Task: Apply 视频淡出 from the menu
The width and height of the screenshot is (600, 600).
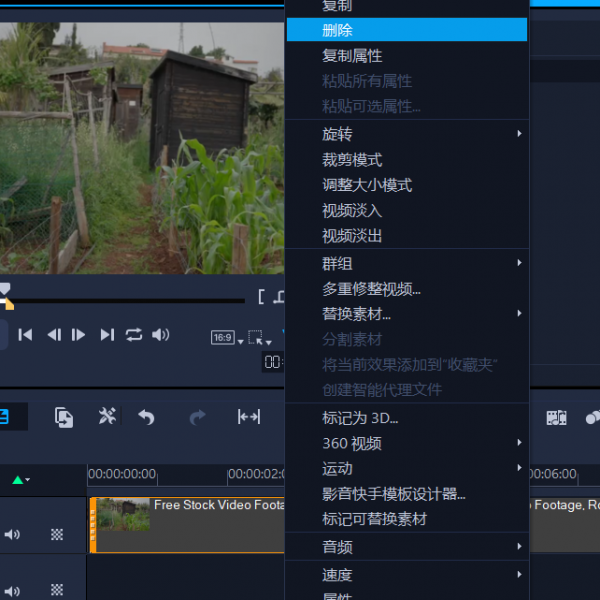Action: pos(406,236)
